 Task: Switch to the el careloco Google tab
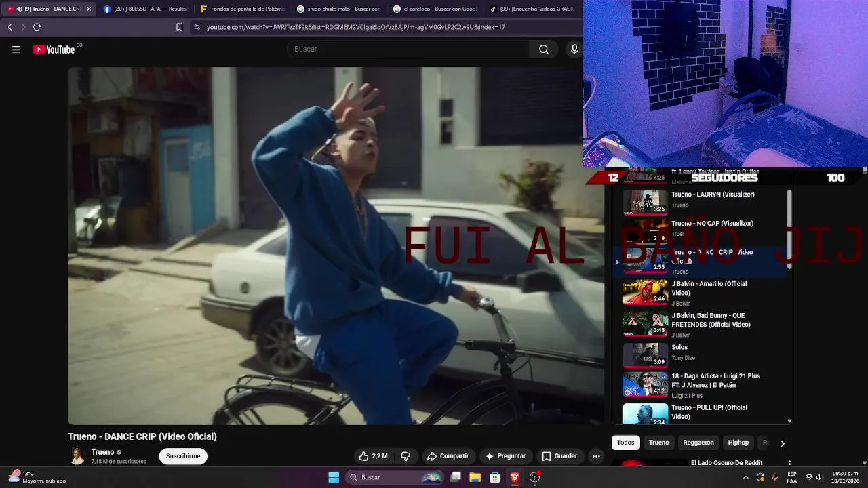[435, 9]
